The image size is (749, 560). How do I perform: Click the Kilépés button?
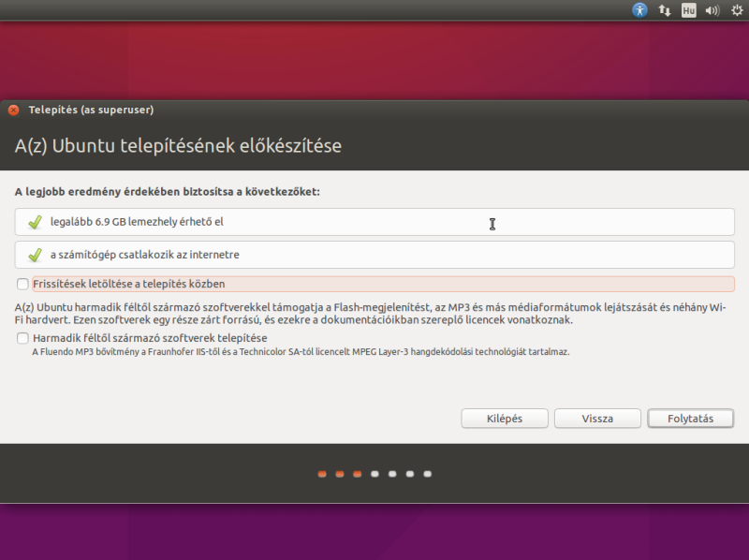pyautogui.click(x=505, y=419)
